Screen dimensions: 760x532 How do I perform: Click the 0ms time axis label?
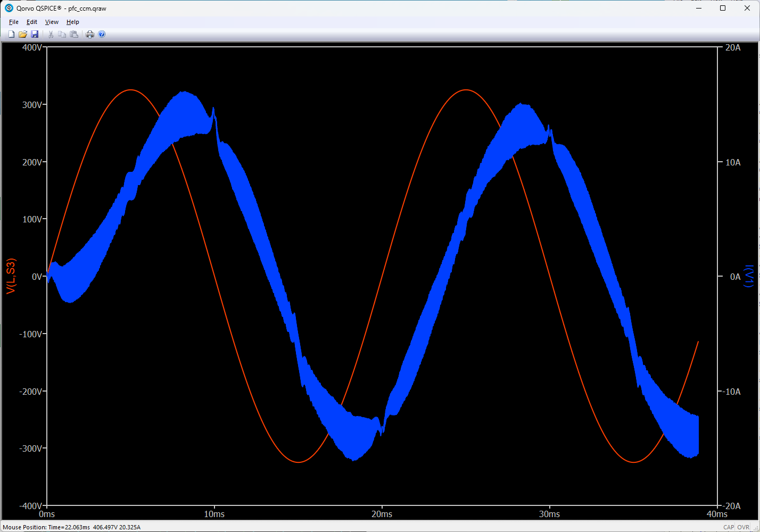pos(47,514)
